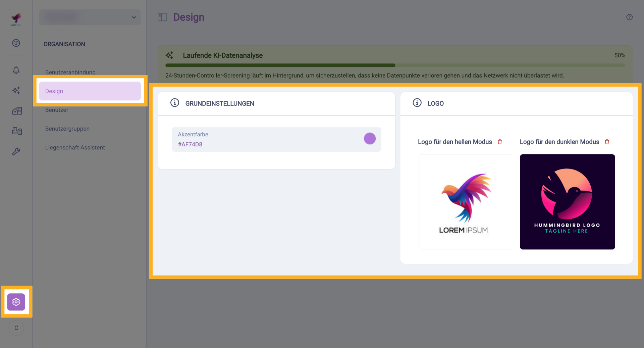The height and width of the screenshot is (348, 644).
Task: Open the buildings icon in sidebar
Action: pyautogui.click(x=17, y=111)
